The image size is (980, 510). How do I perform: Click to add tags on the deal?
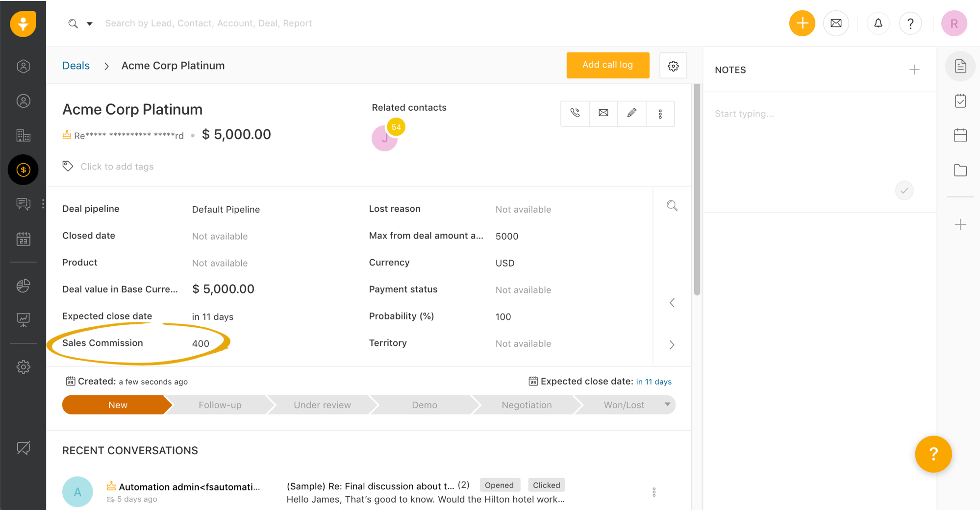[117, 167]
